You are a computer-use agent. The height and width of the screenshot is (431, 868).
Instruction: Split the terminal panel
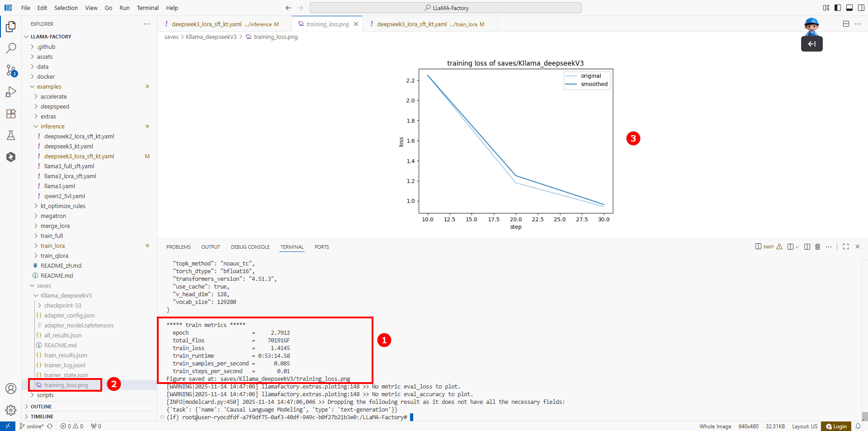coord(807,247)
